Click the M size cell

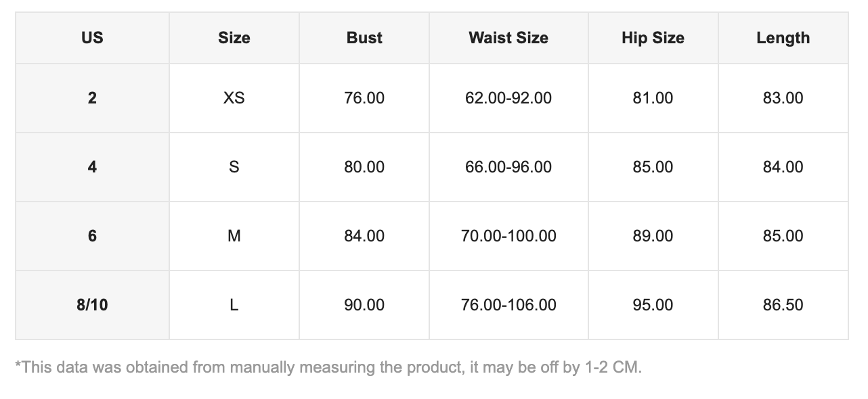[234, 236]
